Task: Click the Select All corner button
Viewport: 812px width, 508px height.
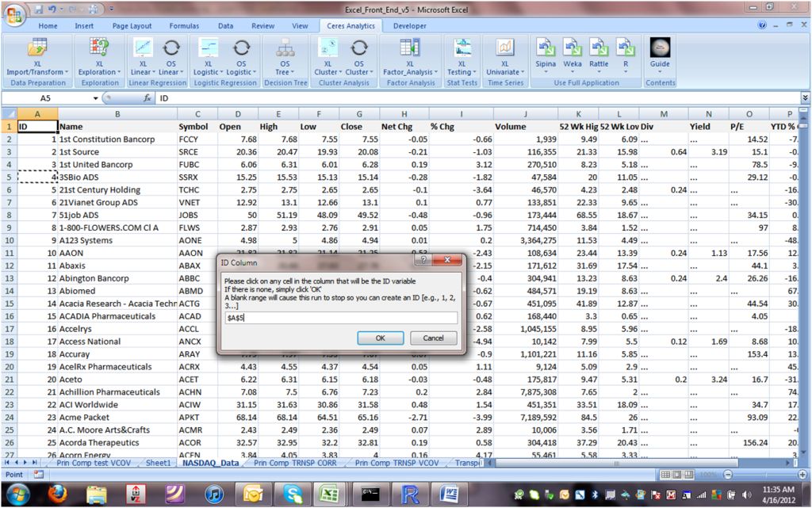Action: pyautogui.click(x=9, y=114)
